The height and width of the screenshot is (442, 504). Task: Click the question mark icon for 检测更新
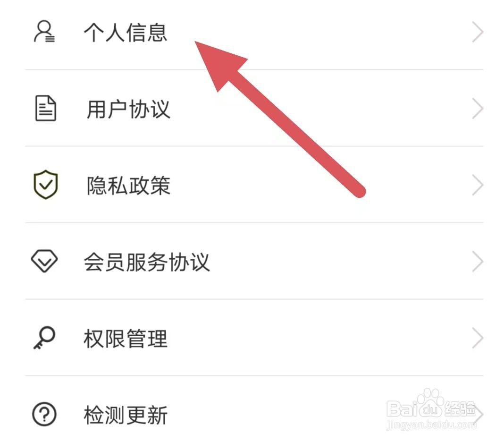[x=44, y=414]
